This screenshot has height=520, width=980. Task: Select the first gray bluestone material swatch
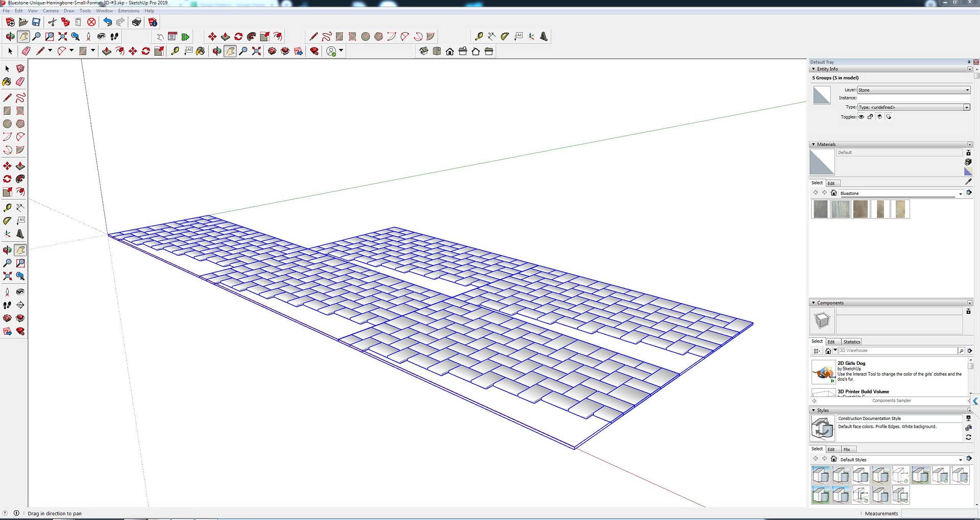[820, 209]
